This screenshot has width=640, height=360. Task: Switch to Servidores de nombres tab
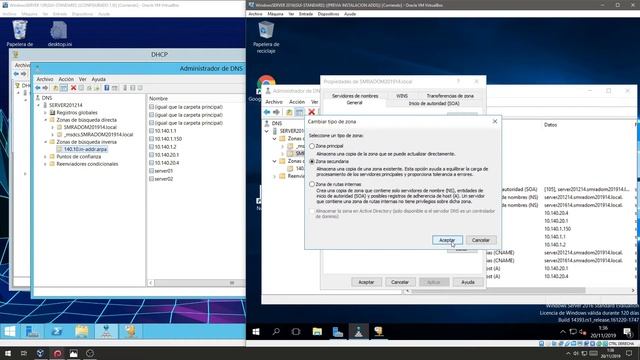pyautogui.click(x=355, y=96)
